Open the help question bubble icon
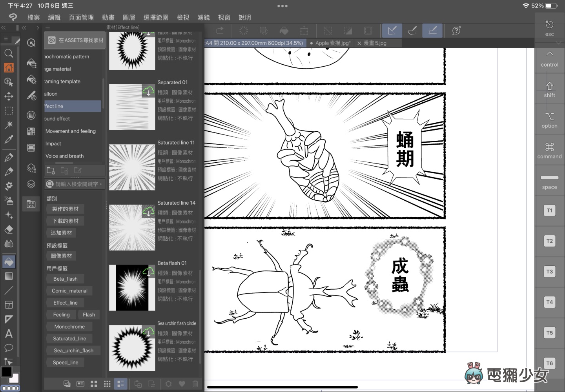The height and width of the screenshot is (392, 565). coord(456,31)
